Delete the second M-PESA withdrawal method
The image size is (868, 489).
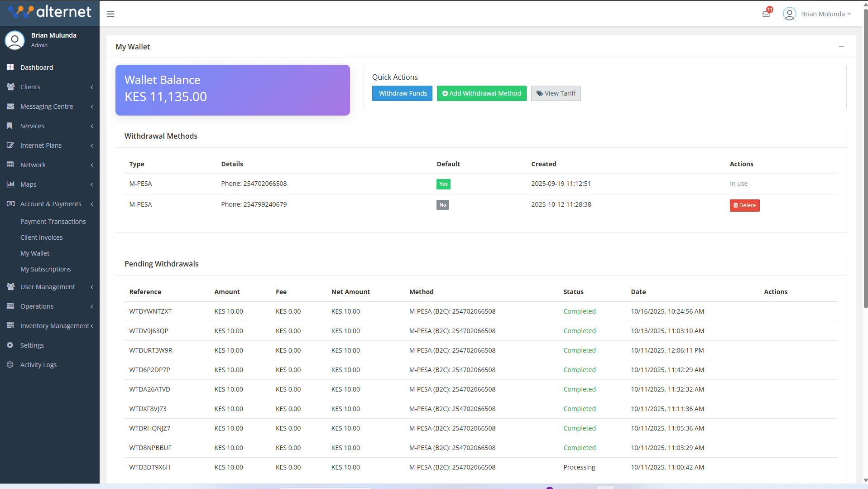click(x=744, y=205)
